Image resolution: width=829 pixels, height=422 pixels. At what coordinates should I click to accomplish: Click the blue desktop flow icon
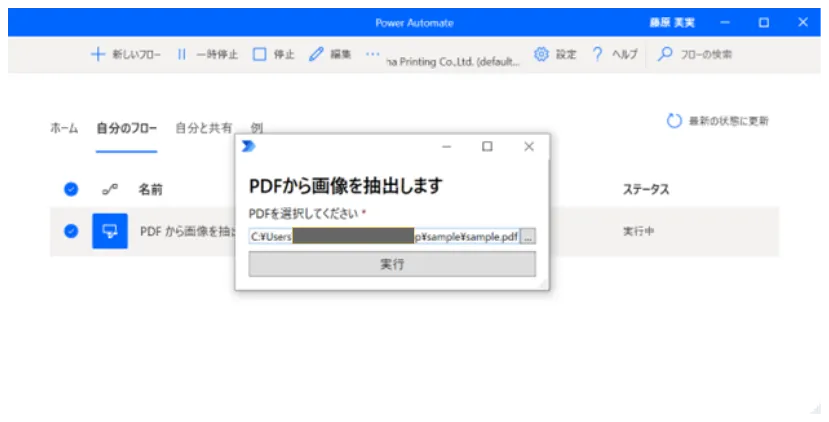(x=110, y=231)
